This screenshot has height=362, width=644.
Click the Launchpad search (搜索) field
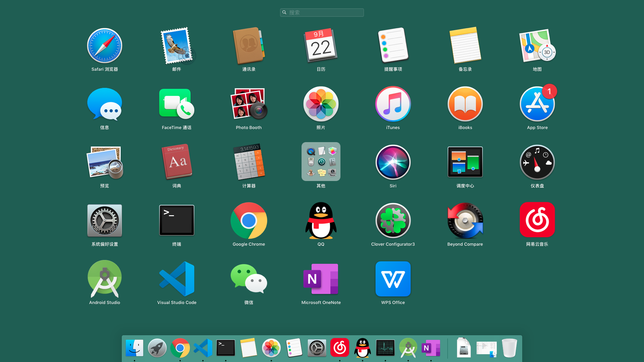coord(322,12)
